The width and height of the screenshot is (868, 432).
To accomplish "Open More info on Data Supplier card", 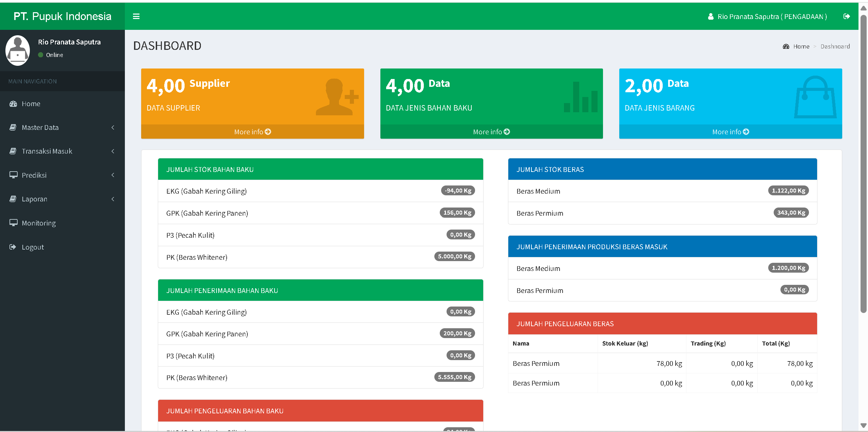I will pos(252,132).
